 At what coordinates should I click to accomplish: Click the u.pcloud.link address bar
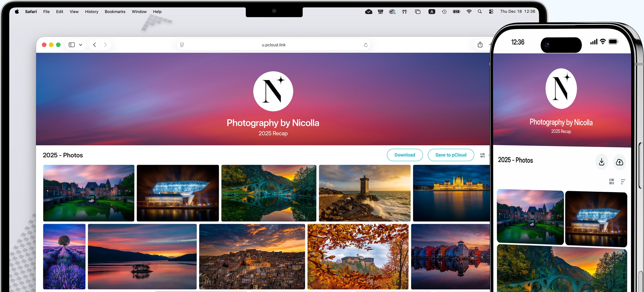pyautogui.click(x=273, y=45)
